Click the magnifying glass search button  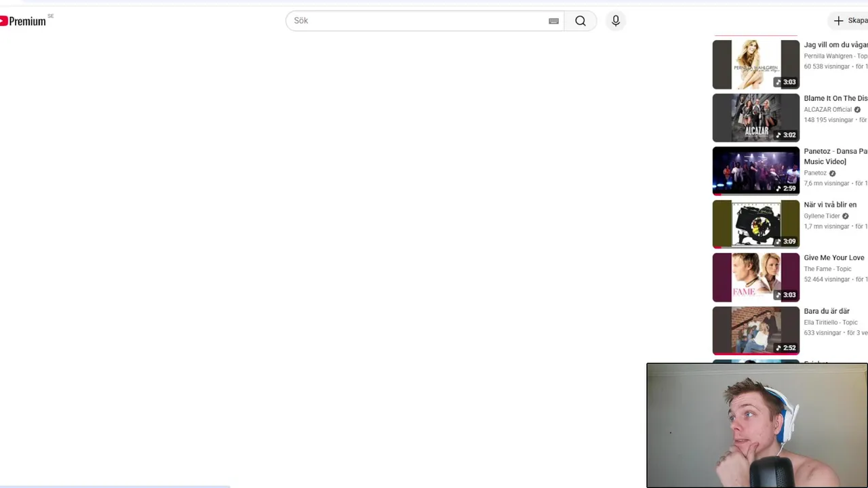580,21
